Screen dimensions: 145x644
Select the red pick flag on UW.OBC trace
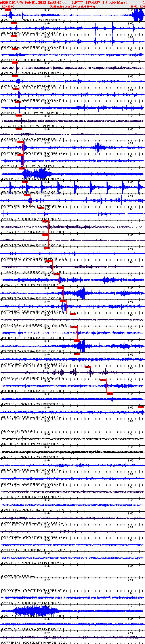22,168
